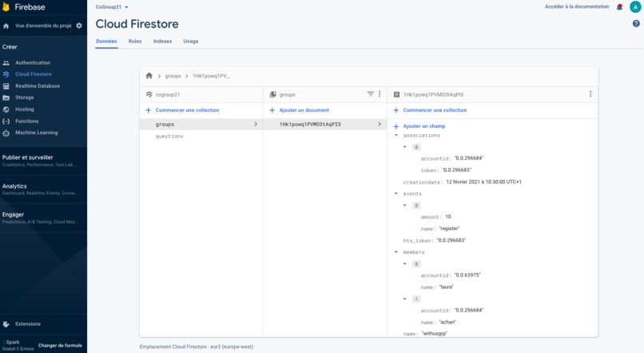Click Ajouter un champ
The width and height of the screenshot is (644, 353).
(x=424, y=126)
